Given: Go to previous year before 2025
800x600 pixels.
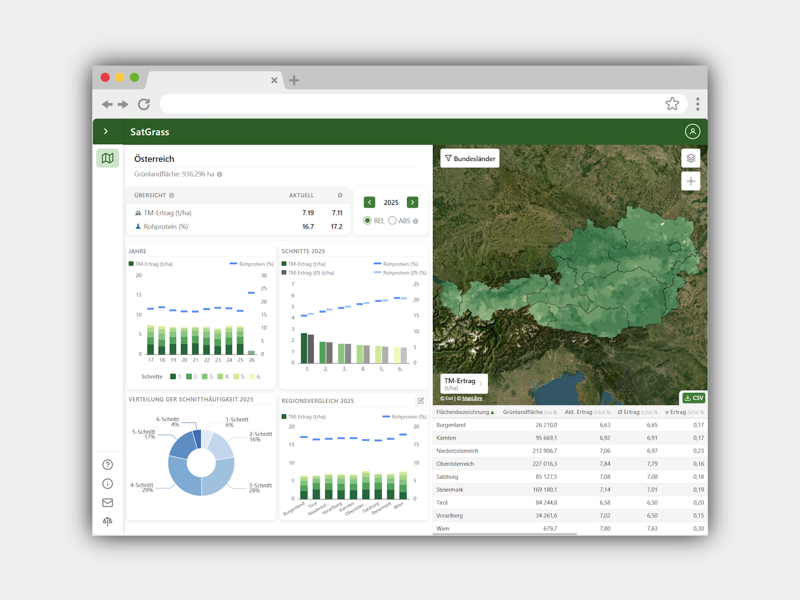Looking at the screenshot, I should [x=369, y=203].
